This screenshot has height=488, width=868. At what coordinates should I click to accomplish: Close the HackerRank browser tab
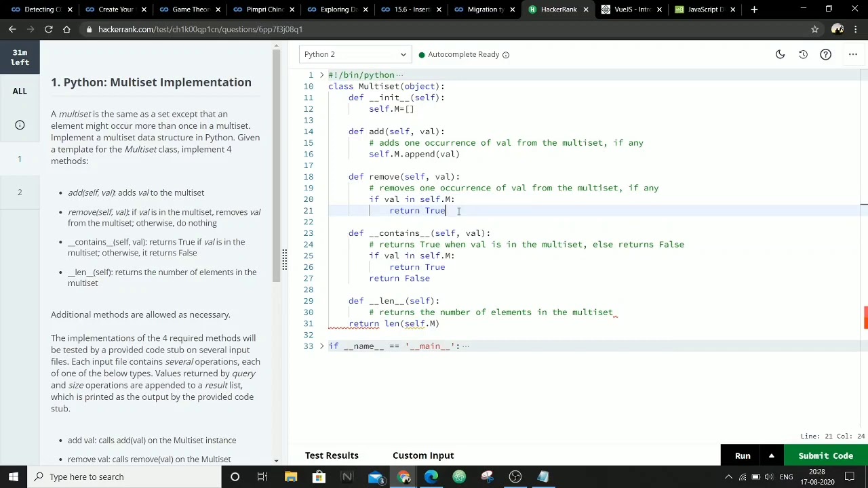pos(585,9)
